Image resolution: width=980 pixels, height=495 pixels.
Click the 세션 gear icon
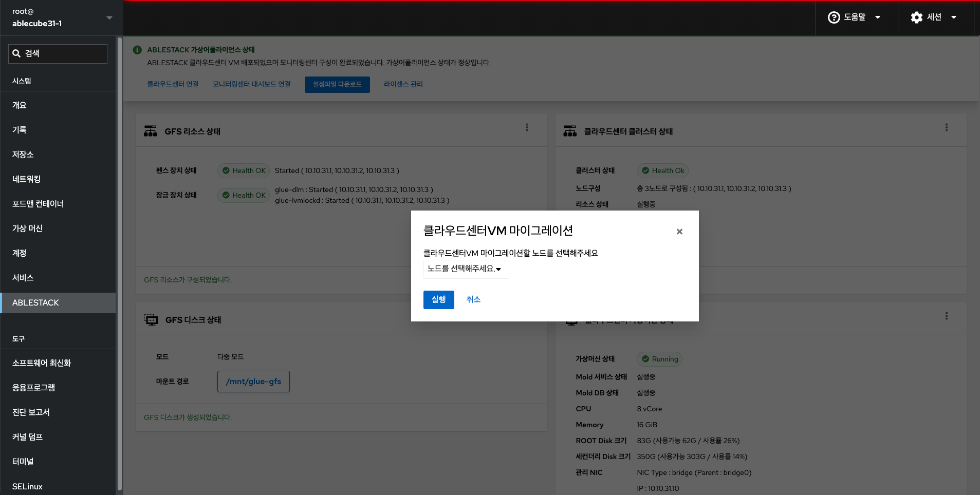(916, 17)
